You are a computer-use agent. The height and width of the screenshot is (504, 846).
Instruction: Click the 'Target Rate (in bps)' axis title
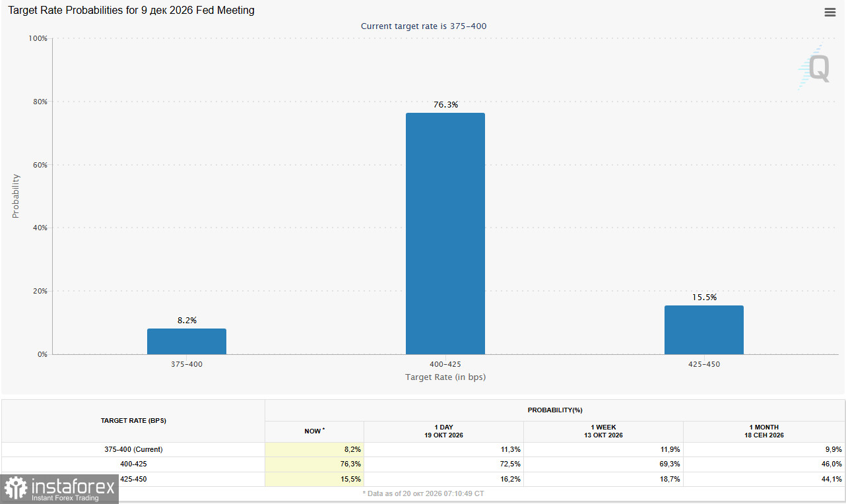[445, 377]
